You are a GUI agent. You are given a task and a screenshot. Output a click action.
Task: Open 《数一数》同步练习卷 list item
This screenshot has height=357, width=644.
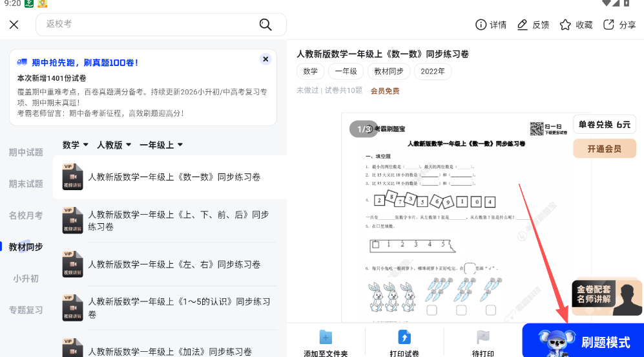click(170, 177)
